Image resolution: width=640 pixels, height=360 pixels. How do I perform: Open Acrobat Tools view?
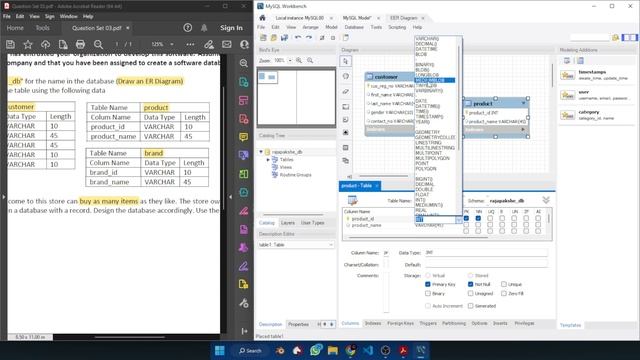(42, 28)
